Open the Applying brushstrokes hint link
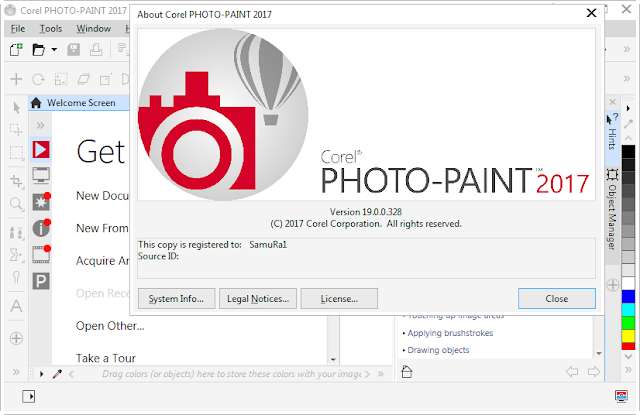This screenshot has height=415, width=640. coord(450,333)
